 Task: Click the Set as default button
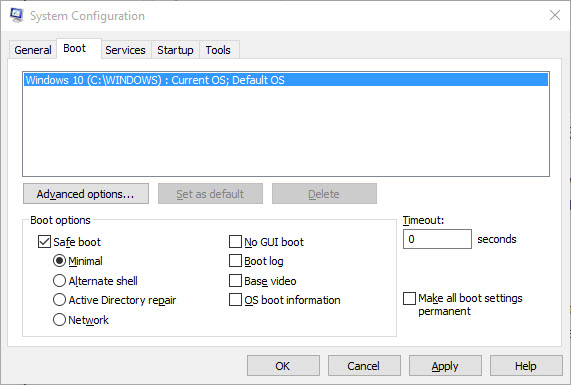pyautogui.click(x=210, y=194)
